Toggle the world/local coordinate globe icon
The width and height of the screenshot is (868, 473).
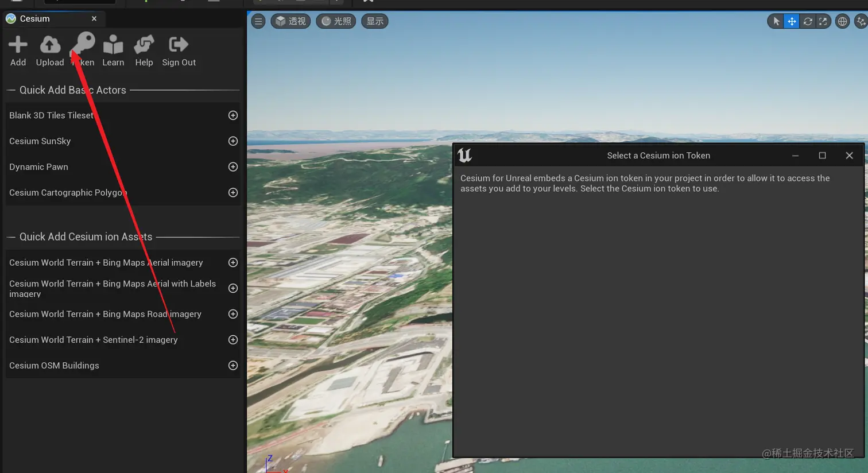tap(842, 21)
